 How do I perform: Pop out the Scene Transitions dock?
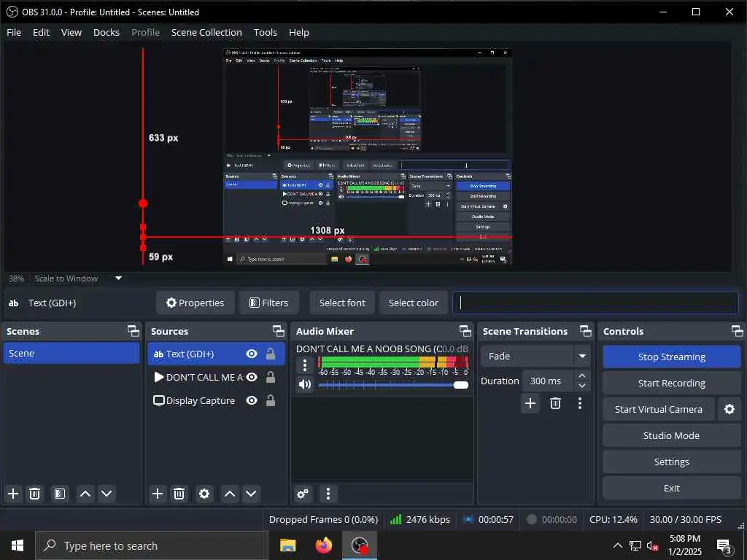coord(586,331)
